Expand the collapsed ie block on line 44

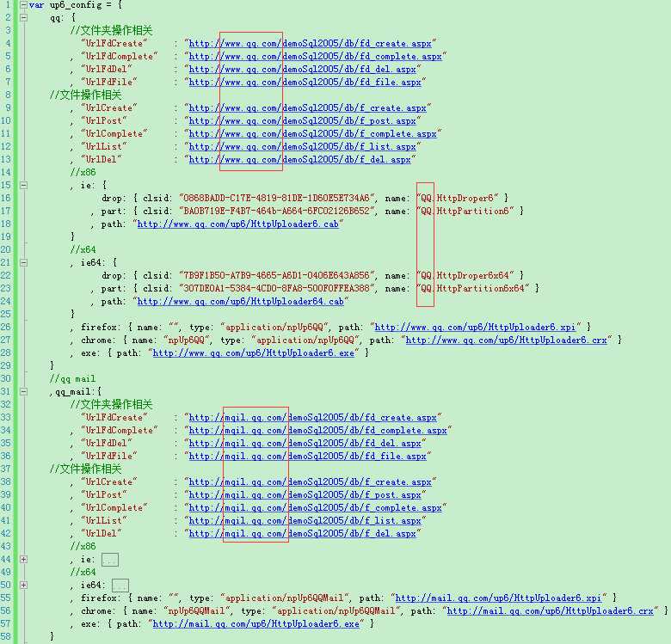pos(24,560)
